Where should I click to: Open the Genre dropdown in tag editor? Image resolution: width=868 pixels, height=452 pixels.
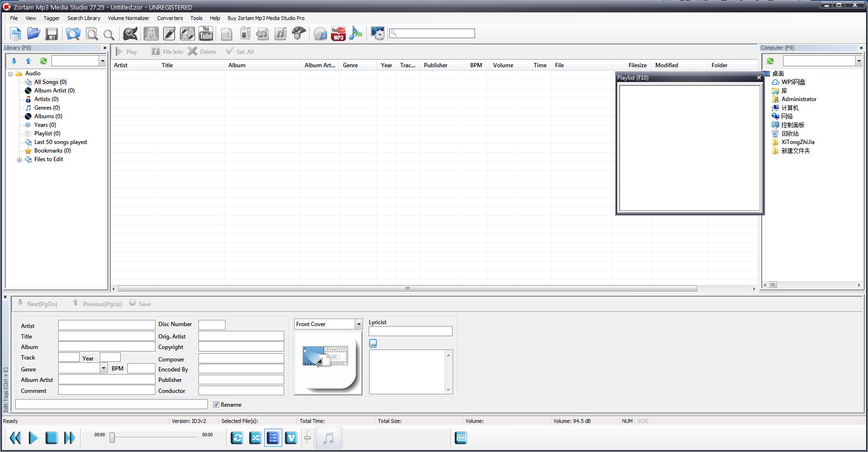tap(103, 369)
